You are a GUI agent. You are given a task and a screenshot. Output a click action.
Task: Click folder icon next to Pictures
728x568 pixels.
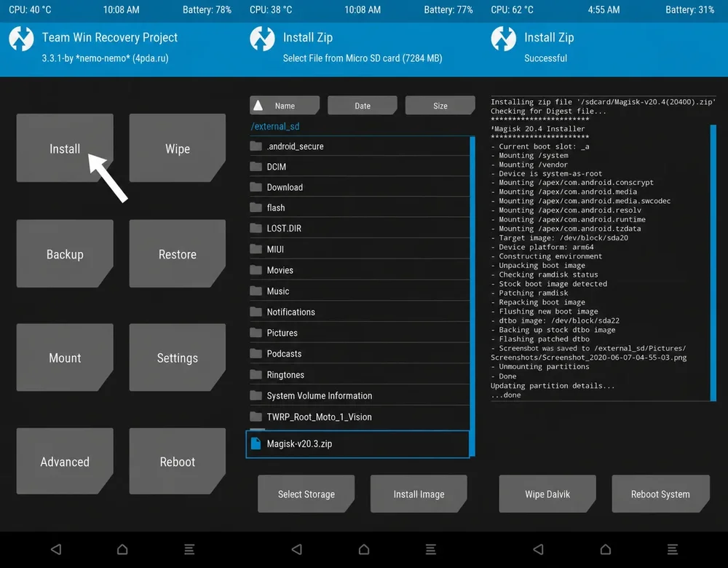point(256,333)
